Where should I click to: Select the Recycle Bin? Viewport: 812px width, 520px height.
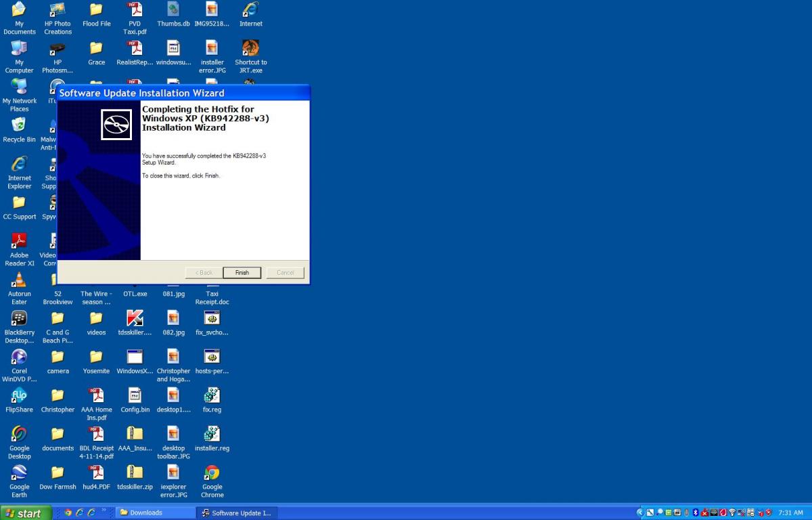point(20,131)
